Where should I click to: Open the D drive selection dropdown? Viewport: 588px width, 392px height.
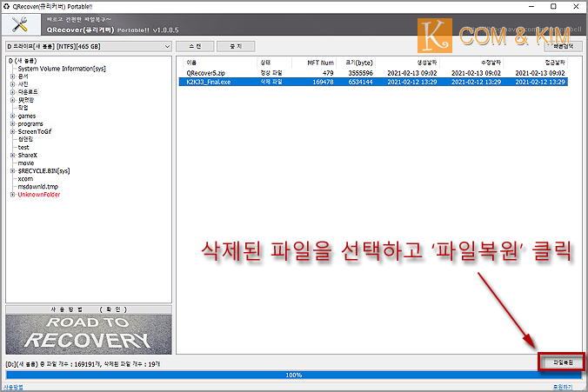tap(88, 46)
